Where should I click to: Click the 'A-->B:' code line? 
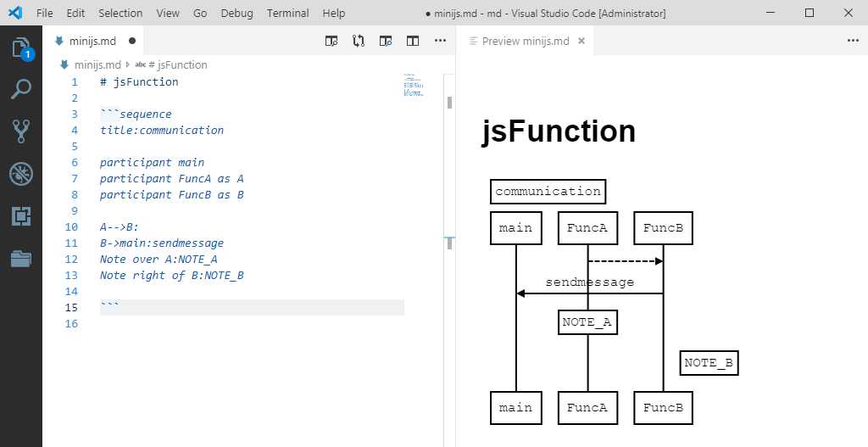[120, 227]
